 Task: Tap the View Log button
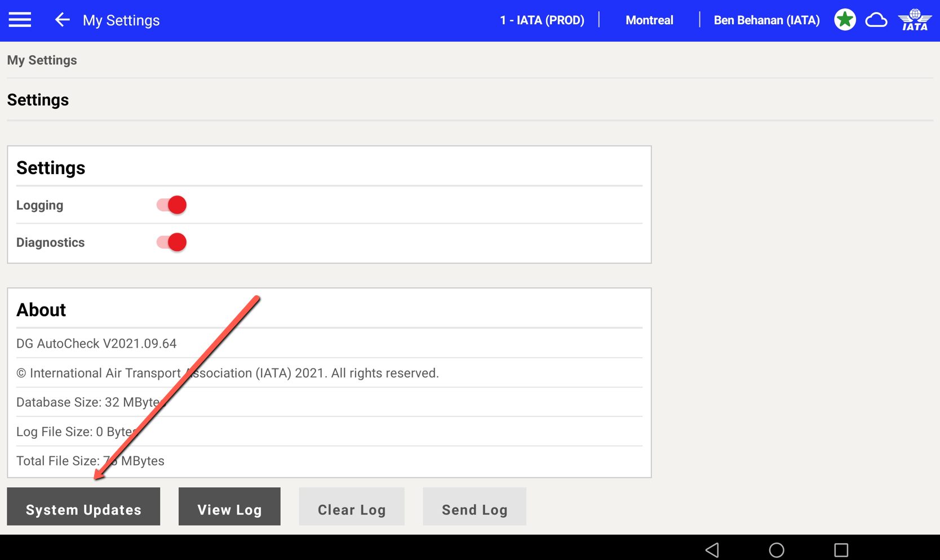[x=229, y=506]
